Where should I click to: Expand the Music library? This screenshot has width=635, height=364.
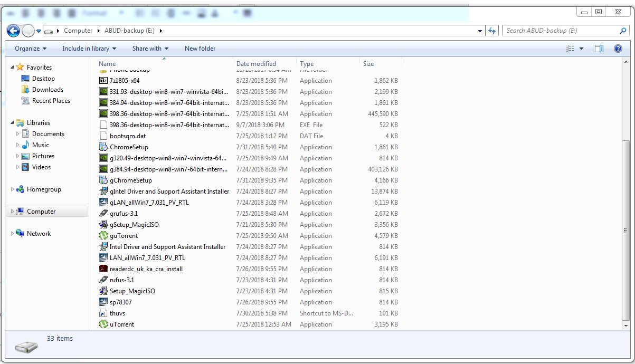click(17, 145)
